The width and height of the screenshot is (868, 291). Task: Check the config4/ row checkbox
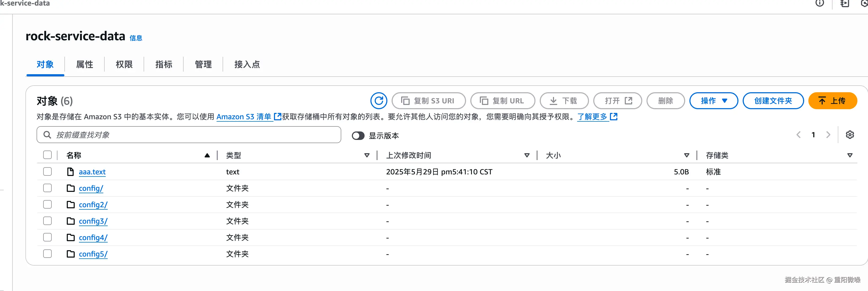[x=47, y=237]
